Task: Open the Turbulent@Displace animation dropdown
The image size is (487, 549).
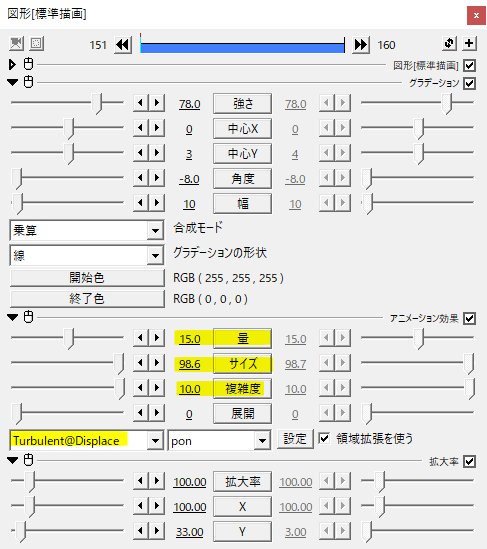Action: point(87,440)
